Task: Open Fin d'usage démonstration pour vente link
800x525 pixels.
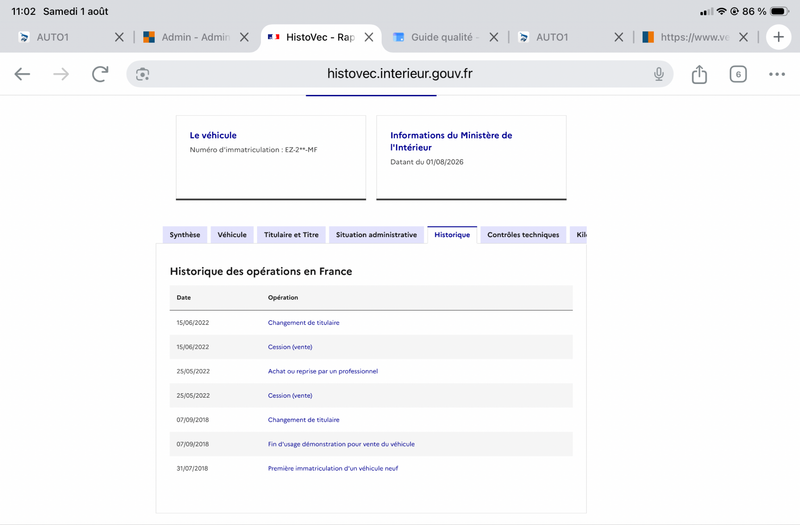Action: click(x=341, y=444)
